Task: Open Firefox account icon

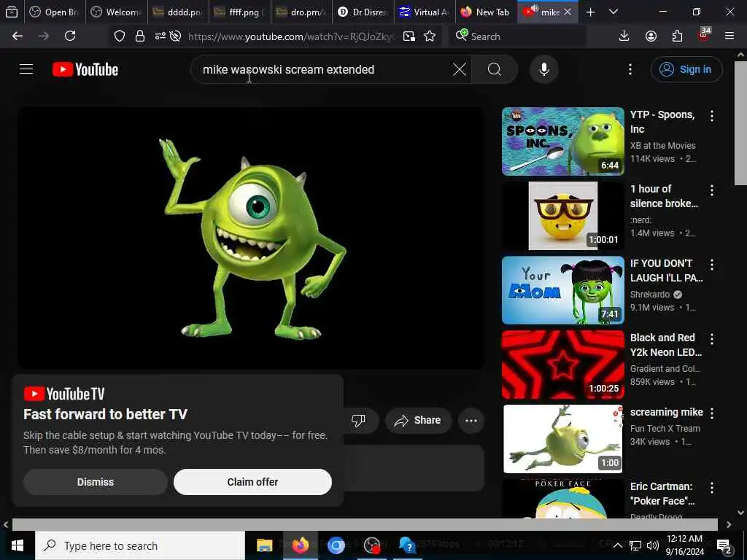Action: [x=651, y=36]
